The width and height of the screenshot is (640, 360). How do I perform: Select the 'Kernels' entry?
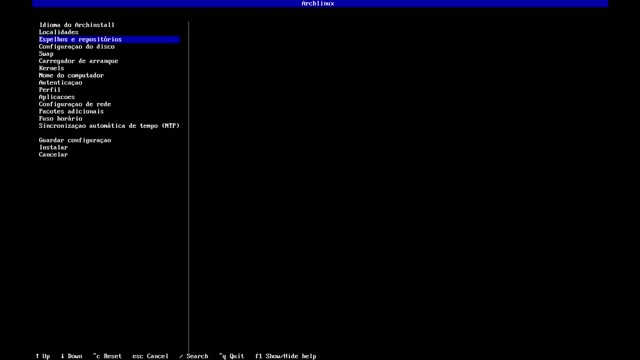tap(51, 68)
